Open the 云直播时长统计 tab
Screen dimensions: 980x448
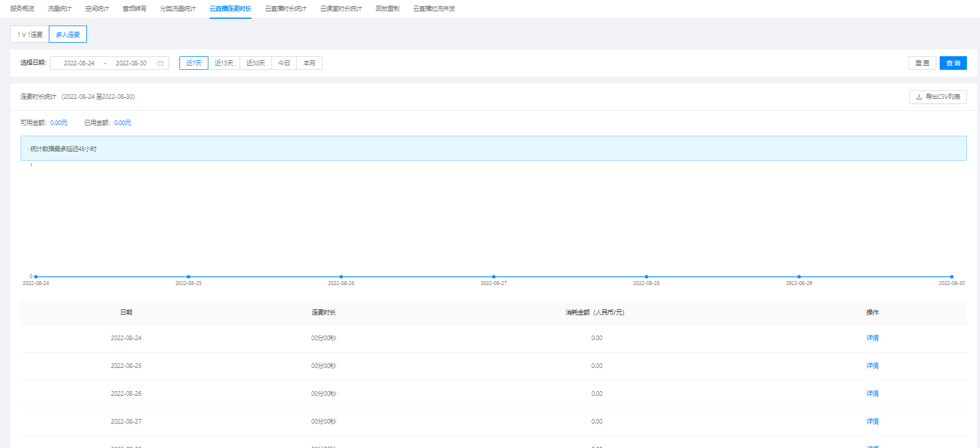[x=286, y=9]
